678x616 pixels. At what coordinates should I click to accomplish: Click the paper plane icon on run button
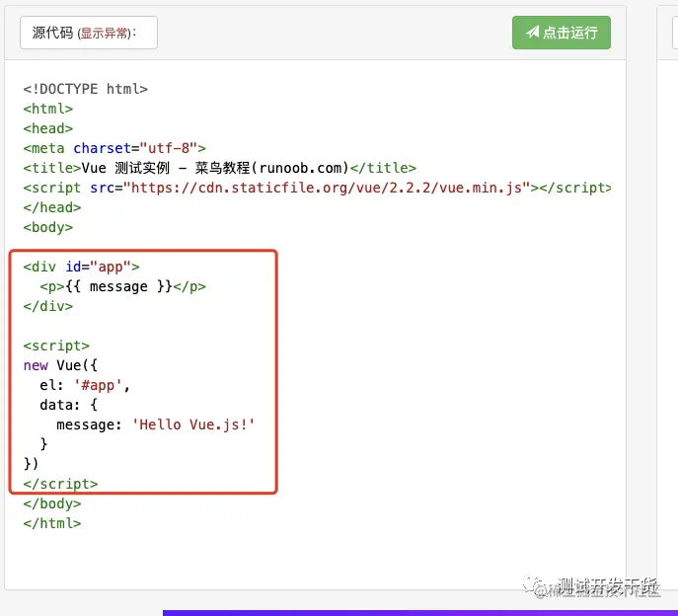[x=533, y=32]
